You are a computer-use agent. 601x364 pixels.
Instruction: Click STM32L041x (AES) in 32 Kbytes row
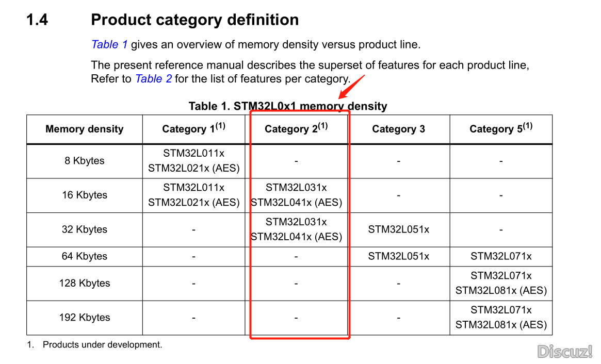(296, 237)
